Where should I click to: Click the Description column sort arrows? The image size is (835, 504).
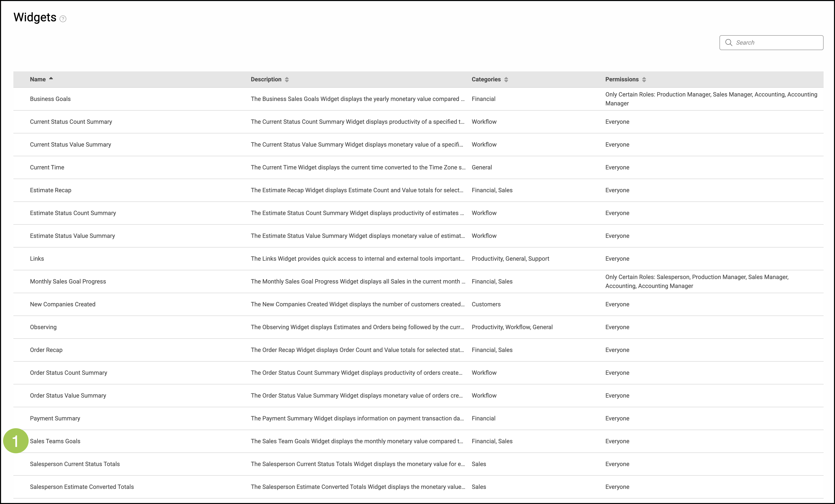(x=287, y=79)
